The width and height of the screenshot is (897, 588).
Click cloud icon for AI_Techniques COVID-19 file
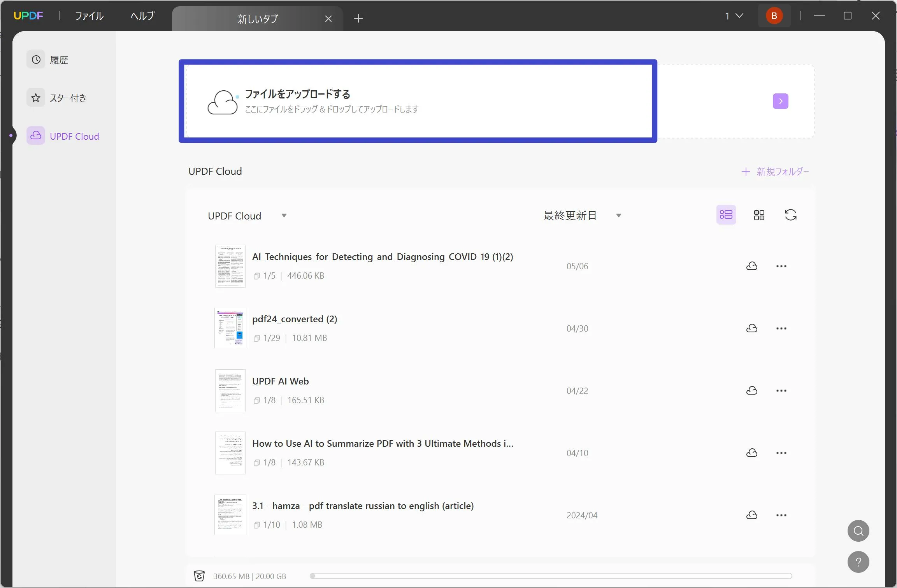(752, 266)
